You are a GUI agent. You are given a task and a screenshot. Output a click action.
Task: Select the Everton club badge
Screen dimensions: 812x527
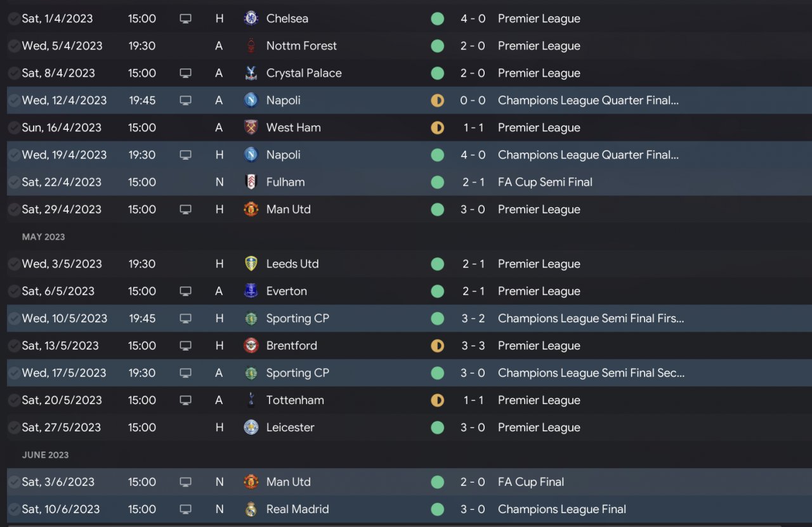(251, 291)
